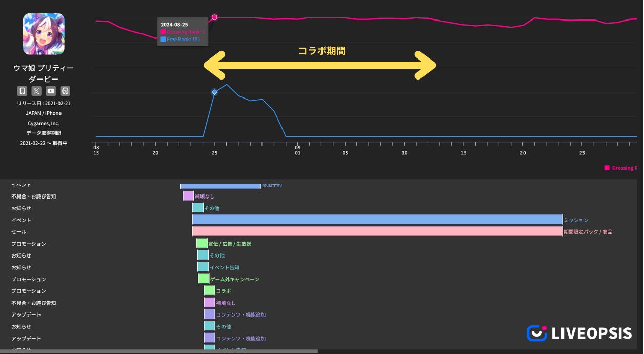The height and width of the screenshot is (354, 644).
Task: Select the green ゲーム外キャンペーン bar
Action: (x=204, y=279)
